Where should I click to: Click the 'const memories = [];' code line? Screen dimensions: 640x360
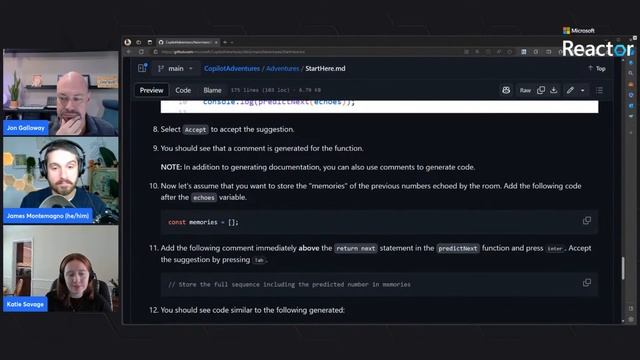pos(203,222)
